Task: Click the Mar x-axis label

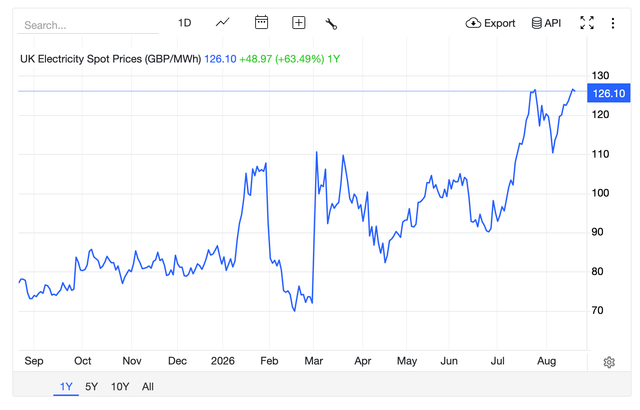Action: (x=313, y=361)
